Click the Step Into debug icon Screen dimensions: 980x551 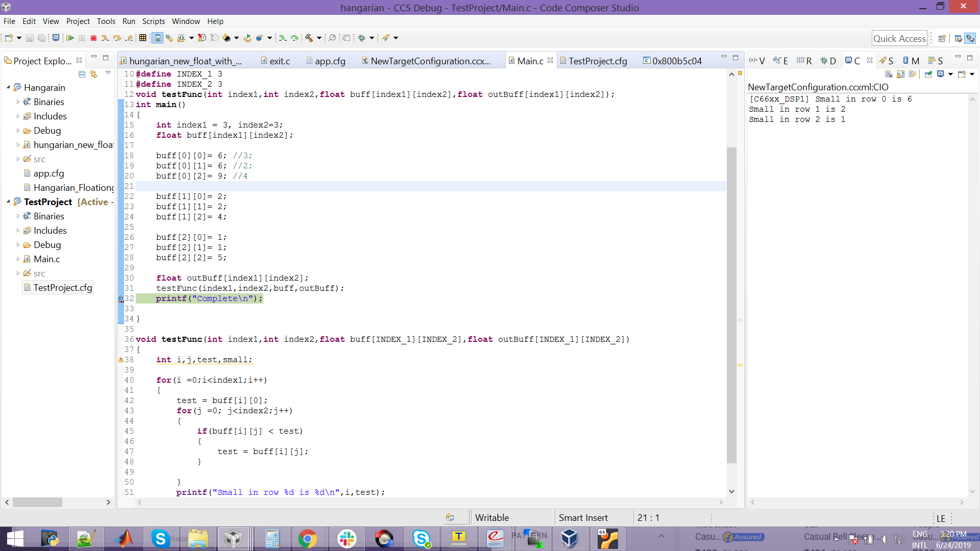[x=105, y=38]
